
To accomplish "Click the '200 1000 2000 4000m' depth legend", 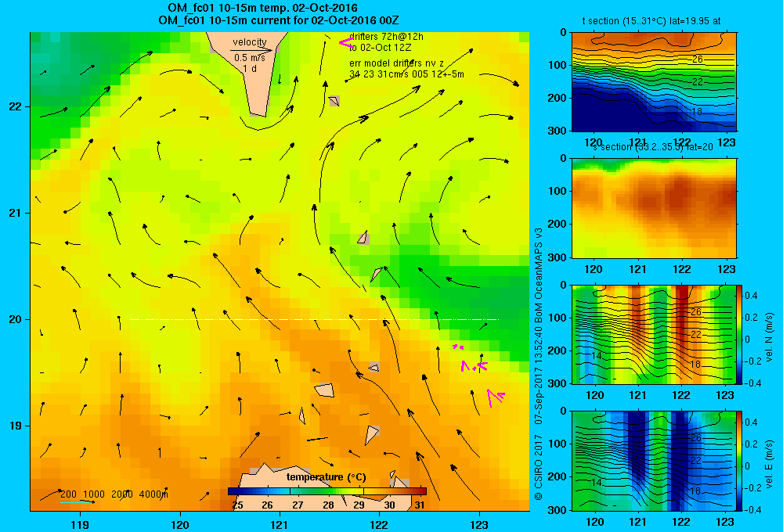I will click(x=114, y=494).
